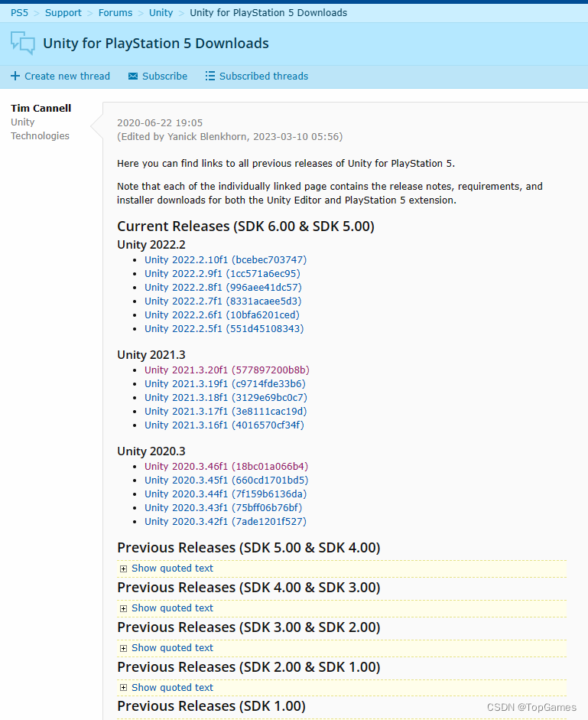Click the Unity 2022.2 subheading
The height and width of the screenshot is (720, 588).
tap(151, 245)
